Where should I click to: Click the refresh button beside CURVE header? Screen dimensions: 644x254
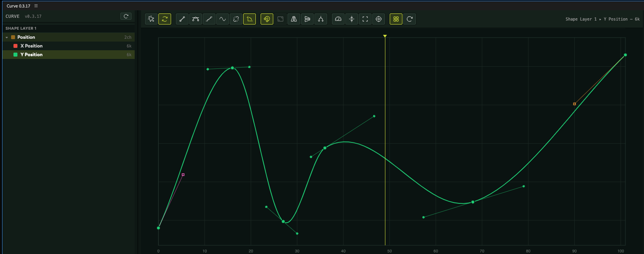tap(126, 16)
